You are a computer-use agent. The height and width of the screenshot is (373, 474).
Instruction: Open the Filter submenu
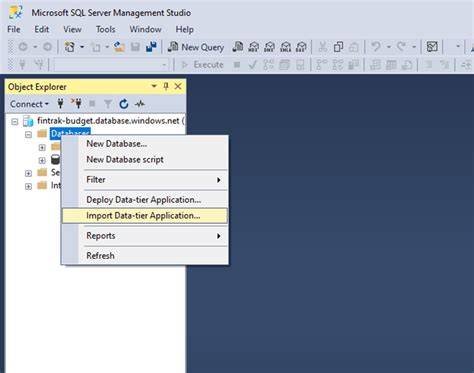145,180
